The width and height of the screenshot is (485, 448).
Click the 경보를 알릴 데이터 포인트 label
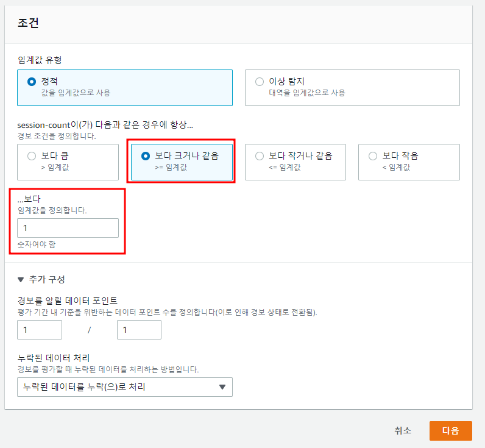click(x=68, y=300)
